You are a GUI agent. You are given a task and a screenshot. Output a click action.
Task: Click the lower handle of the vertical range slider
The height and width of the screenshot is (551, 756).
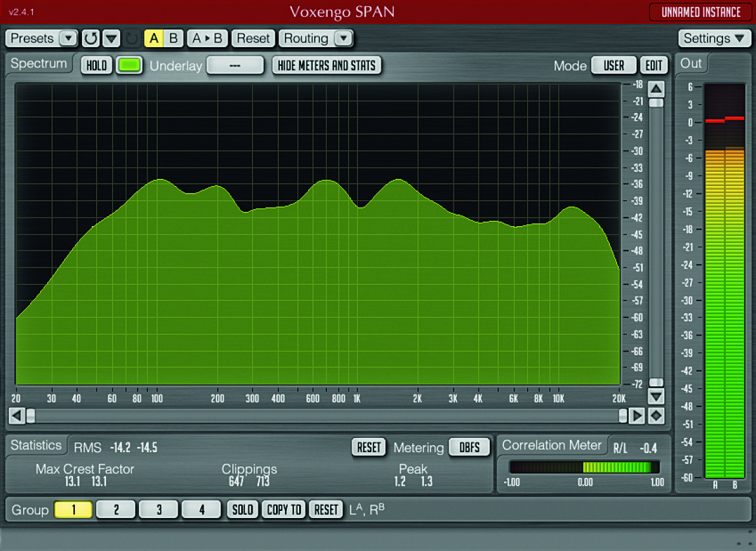point(656,382)
